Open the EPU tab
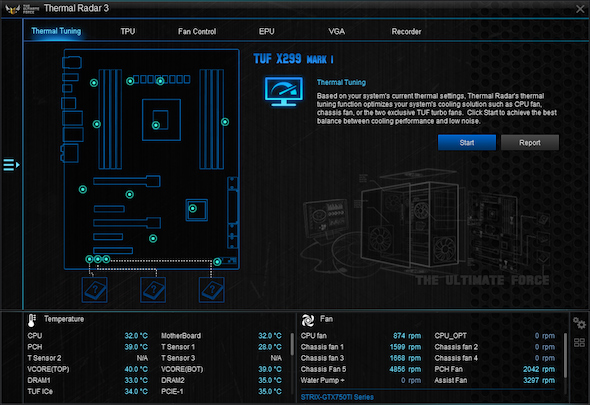The height and width of the screenshot is (405, 590). tap(266, 32)
